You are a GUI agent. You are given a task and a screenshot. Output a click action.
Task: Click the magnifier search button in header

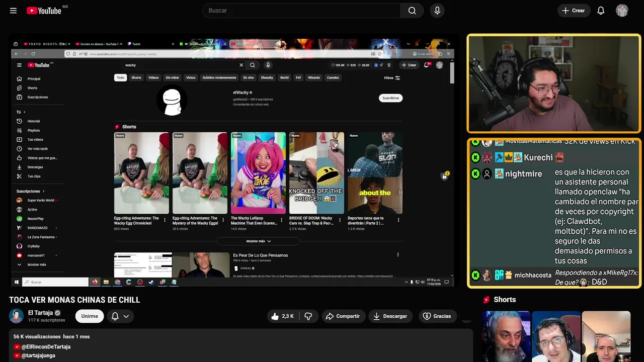tap(412, 11)
